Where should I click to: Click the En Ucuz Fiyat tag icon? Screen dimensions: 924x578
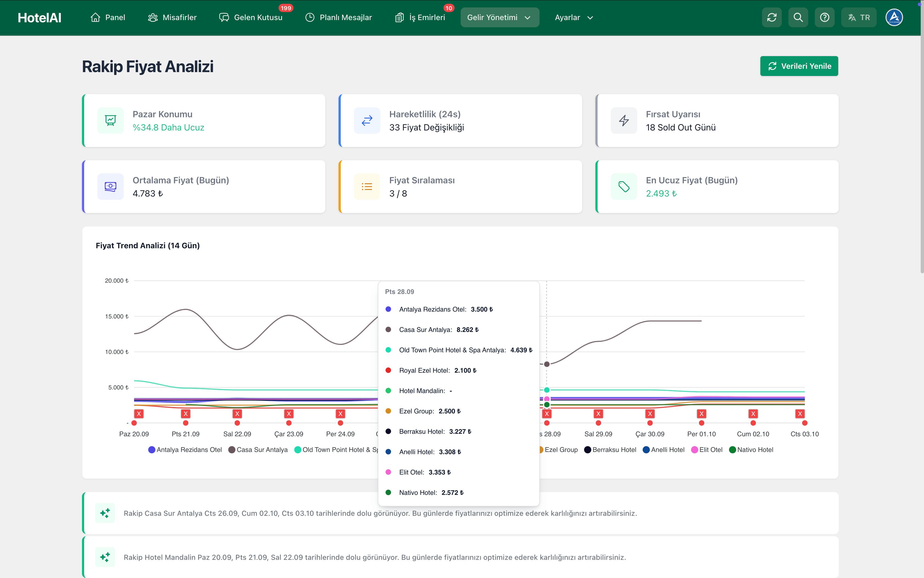623,187
